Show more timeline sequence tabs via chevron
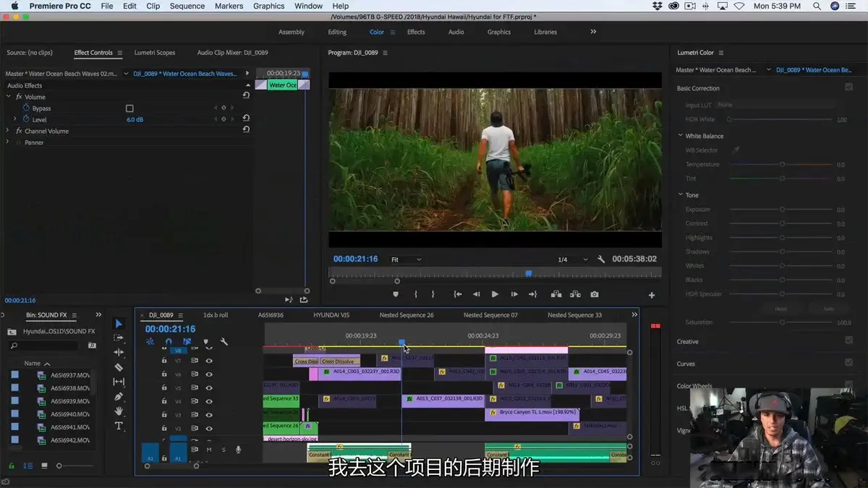868x488 pixels. point(634,314)
